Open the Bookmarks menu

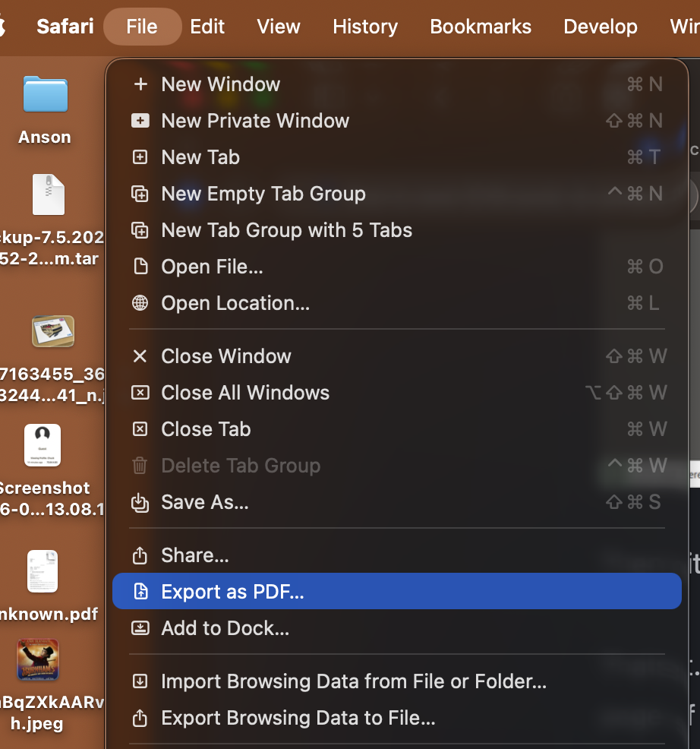point(481,27)
